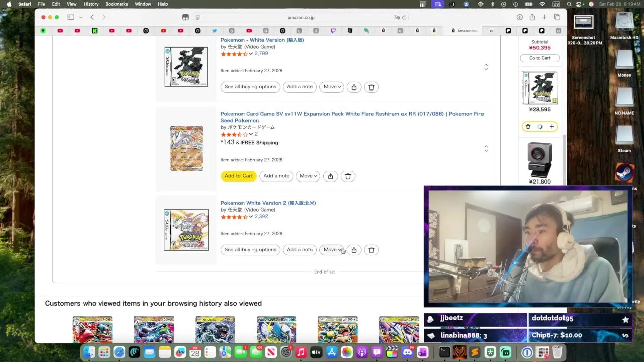
Task: Open Steam desktop icon
Action: (624, 173)
